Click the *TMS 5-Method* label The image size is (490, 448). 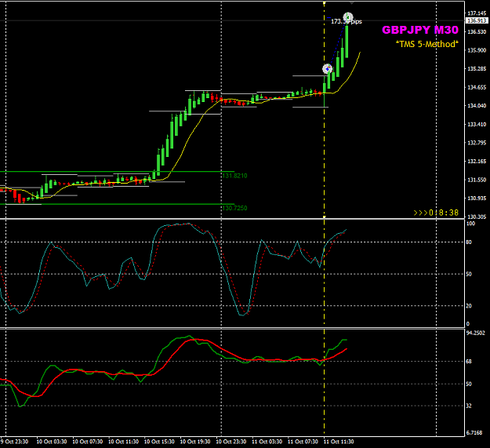click(x=427, y=44)
